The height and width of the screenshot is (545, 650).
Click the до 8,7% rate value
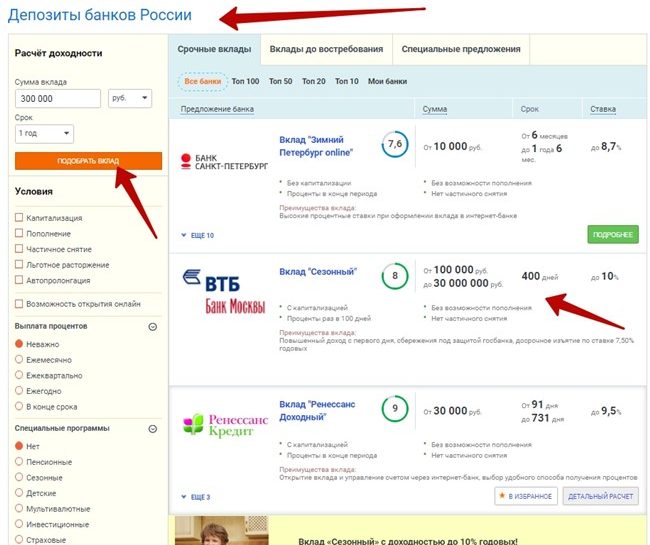pyautogui.click(x=606, y=147)
